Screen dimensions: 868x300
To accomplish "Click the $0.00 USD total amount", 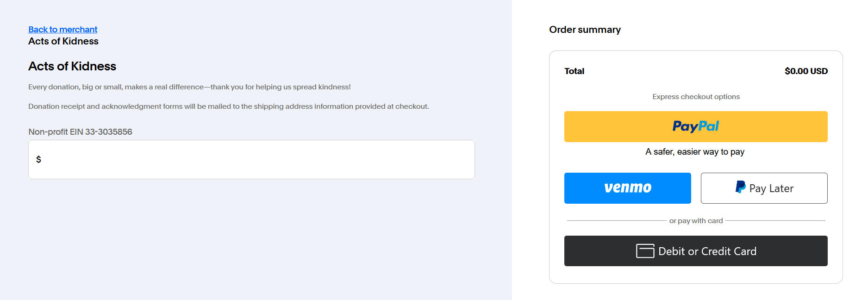I will tap(806, 71).
